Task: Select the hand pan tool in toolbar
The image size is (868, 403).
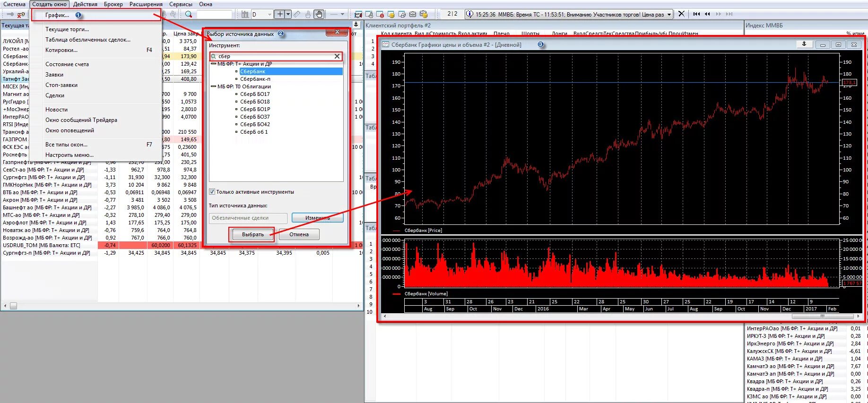Action: coord(319,14)
